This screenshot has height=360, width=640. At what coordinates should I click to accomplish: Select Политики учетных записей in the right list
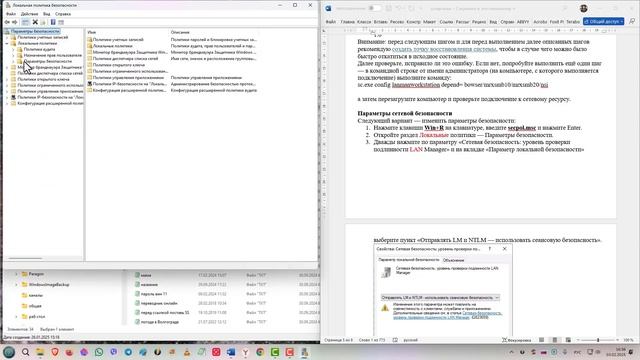[x=118, y=40]
